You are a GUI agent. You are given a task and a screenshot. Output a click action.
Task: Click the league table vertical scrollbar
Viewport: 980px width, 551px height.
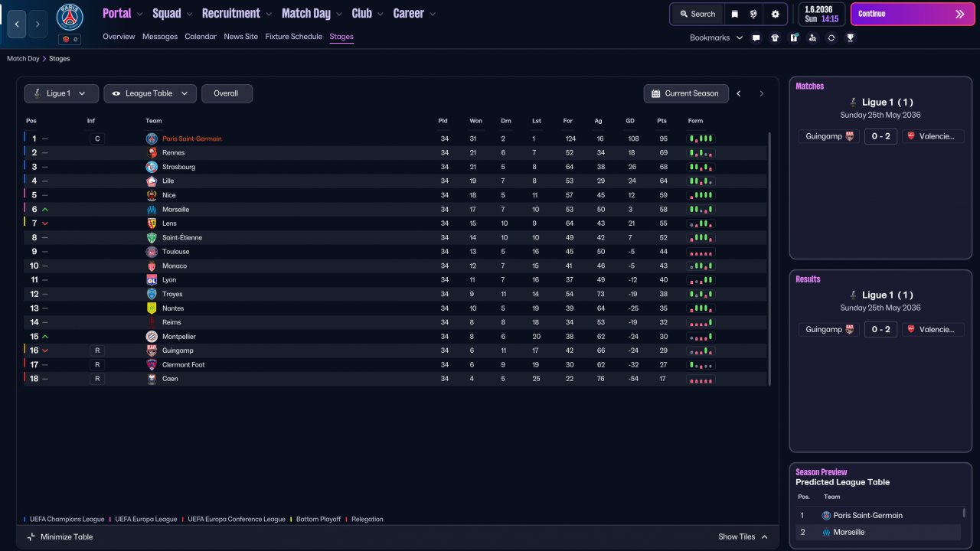pos(770,258)
